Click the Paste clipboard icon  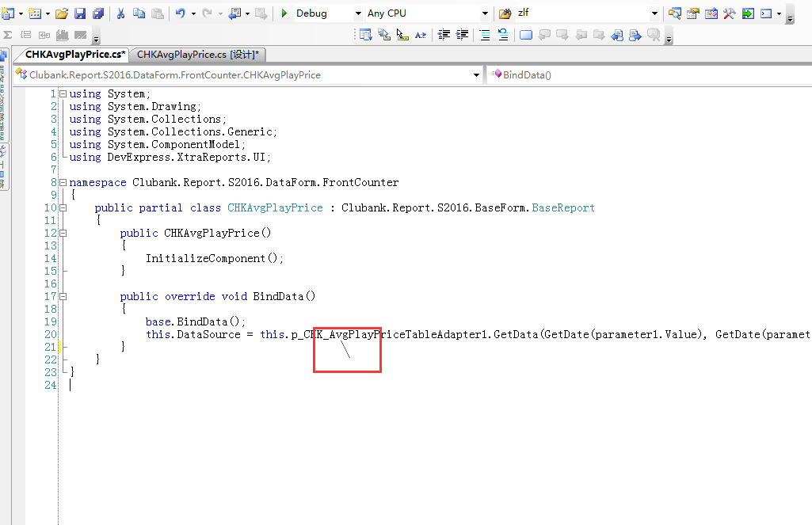pos(158,13)
